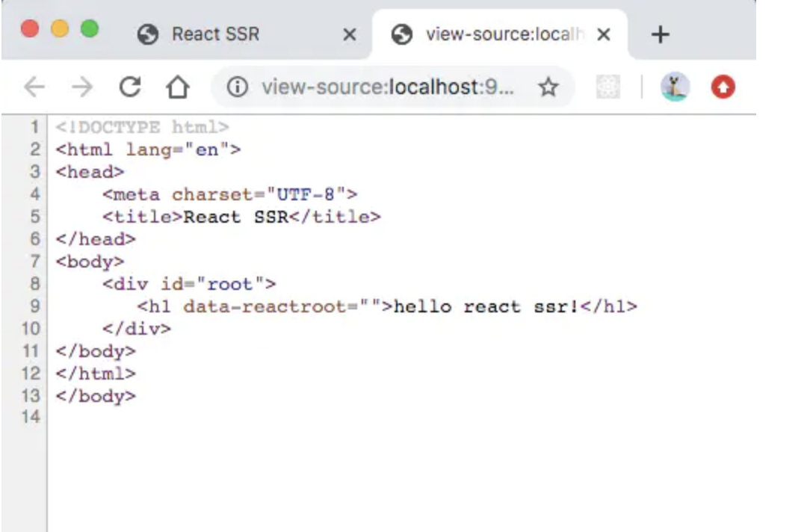Open the user profile avatar
Screen dimensions: 810x532
click(x=674, y=88)
